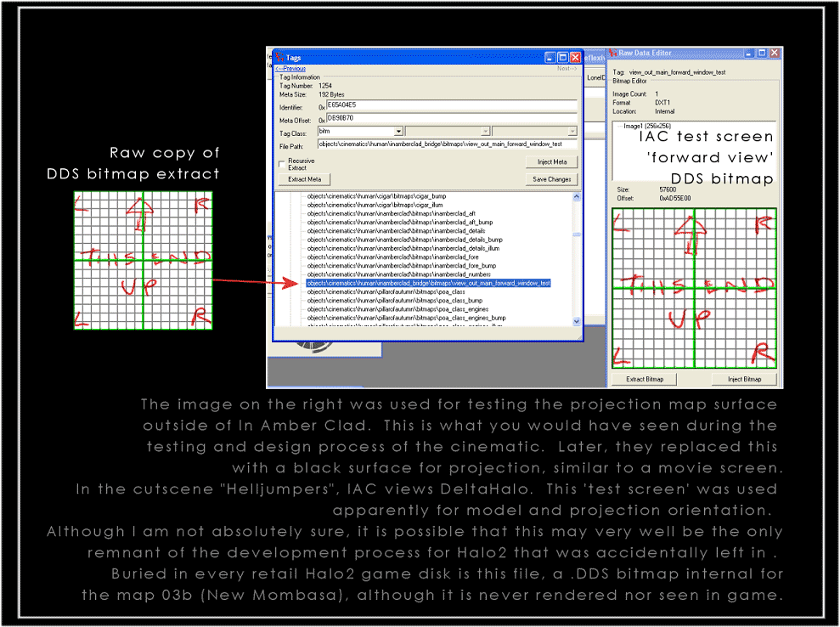Go to the Previous tag link
The image size is (840, 627).
(290, 69)
